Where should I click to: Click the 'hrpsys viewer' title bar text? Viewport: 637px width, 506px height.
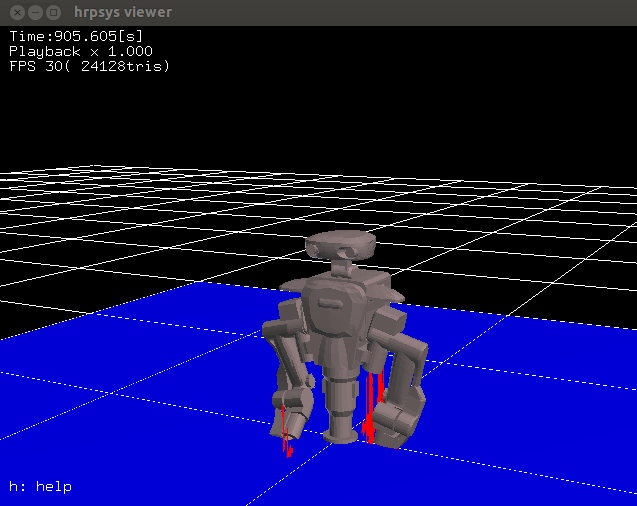click(x=123, y=12)
